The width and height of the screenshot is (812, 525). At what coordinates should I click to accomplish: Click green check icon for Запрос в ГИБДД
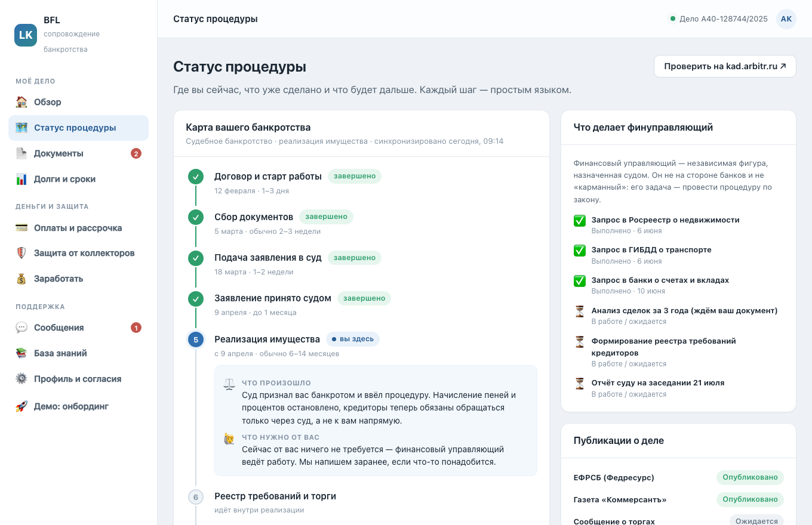click(580, 251)
